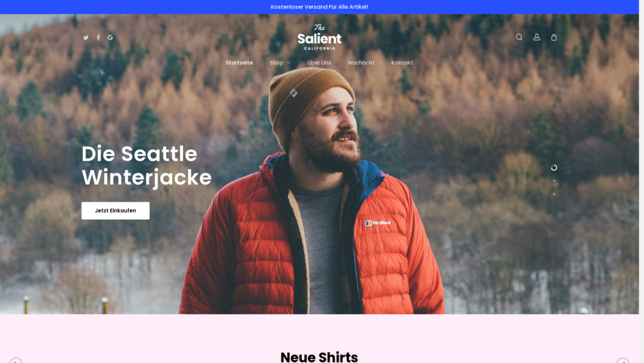This screenshot has height=363, width=644.
Task: Click the Jetzt Einkaufen button
Action: click(x=116, y=211)
